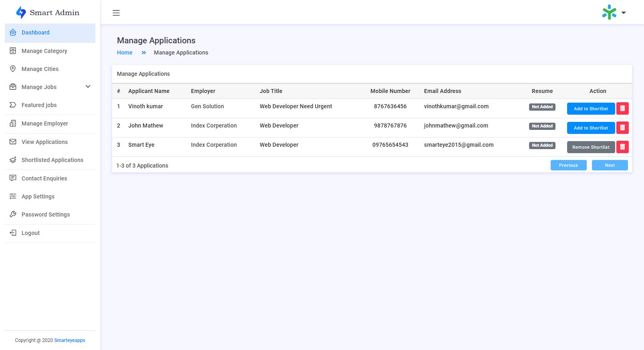Delete John Mathew's application with trash icon
Viewport: 644px width, 350px height.
point(622,128)
